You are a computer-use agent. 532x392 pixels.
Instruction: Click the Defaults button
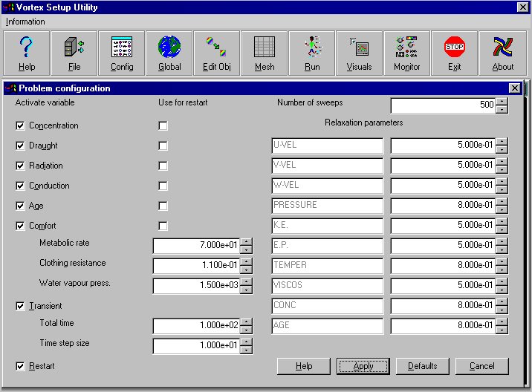[x=423, y=366]
